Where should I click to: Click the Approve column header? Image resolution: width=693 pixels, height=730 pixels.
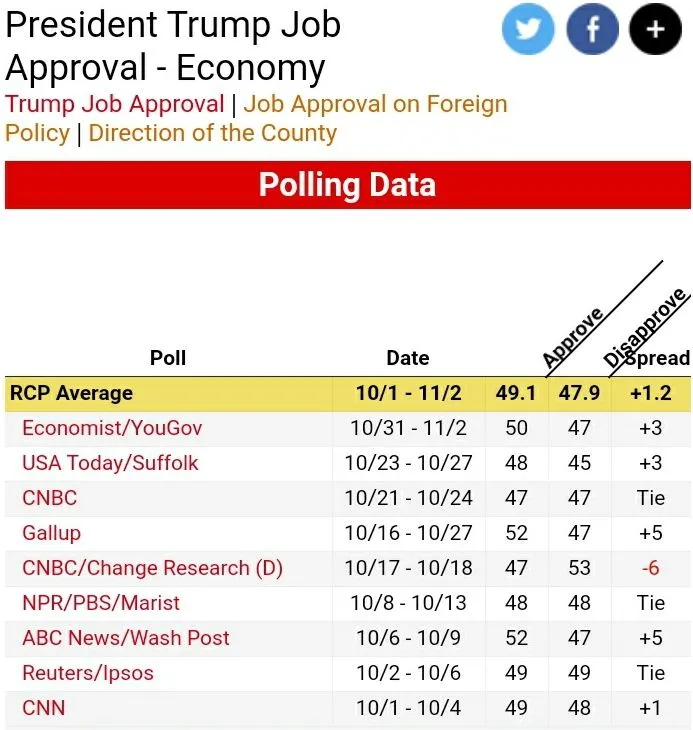point(573,339)
